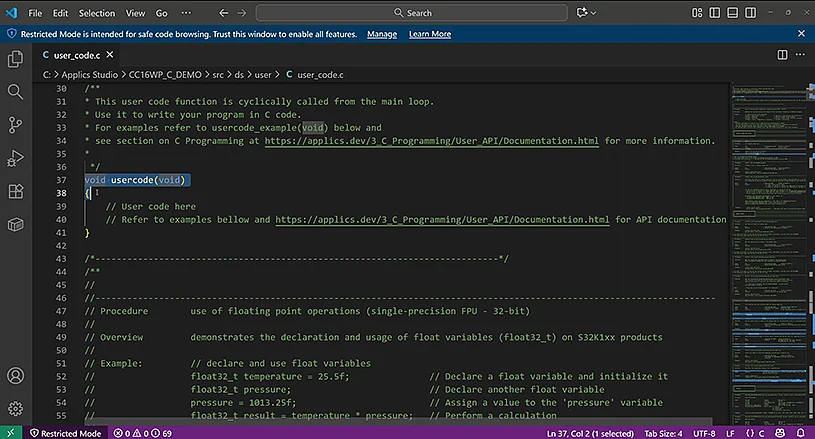Select C: drive breadcrumb

coord(46,75)
